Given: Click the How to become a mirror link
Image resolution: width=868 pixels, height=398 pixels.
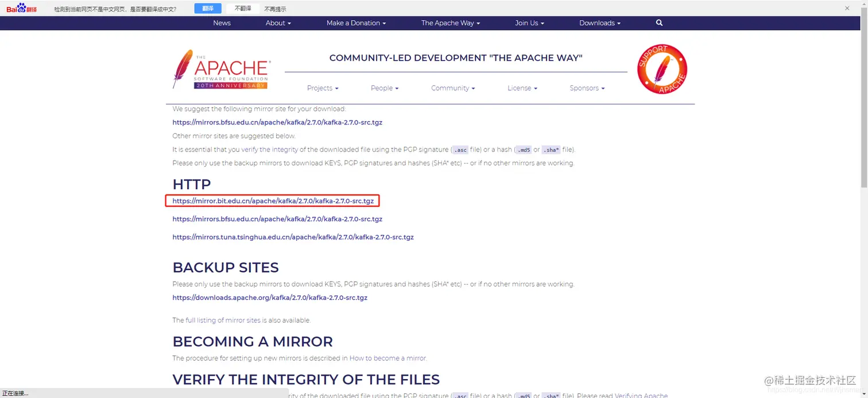Looking at the screenshot, I should (387, 358).
